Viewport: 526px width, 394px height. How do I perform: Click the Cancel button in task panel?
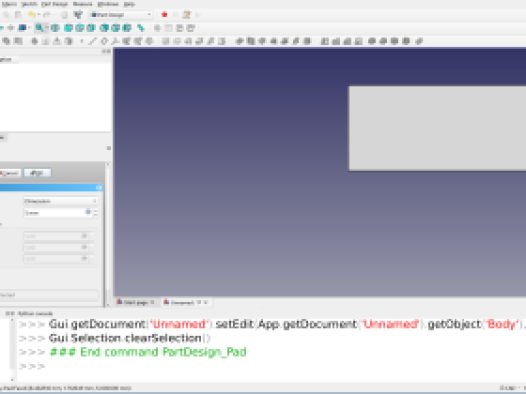point(10,173)
